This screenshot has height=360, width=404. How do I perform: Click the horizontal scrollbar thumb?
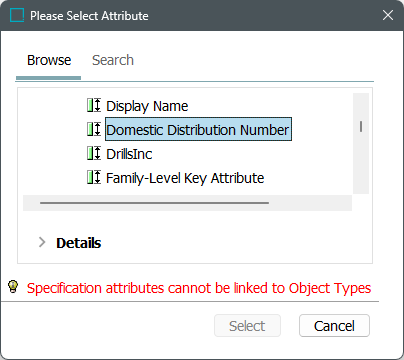point(154,202)
